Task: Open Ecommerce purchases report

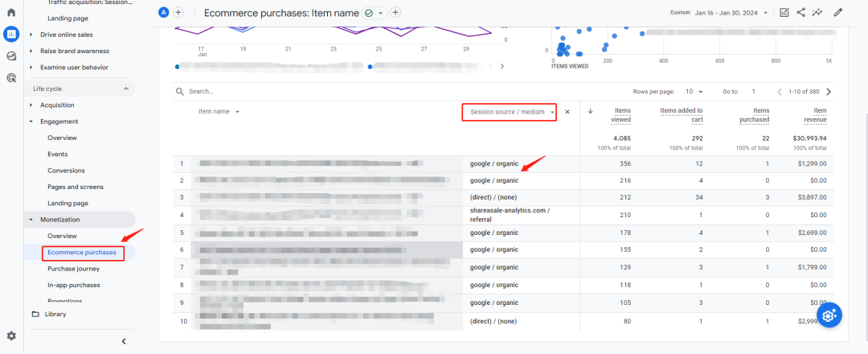Action: (x=82, y=253)
